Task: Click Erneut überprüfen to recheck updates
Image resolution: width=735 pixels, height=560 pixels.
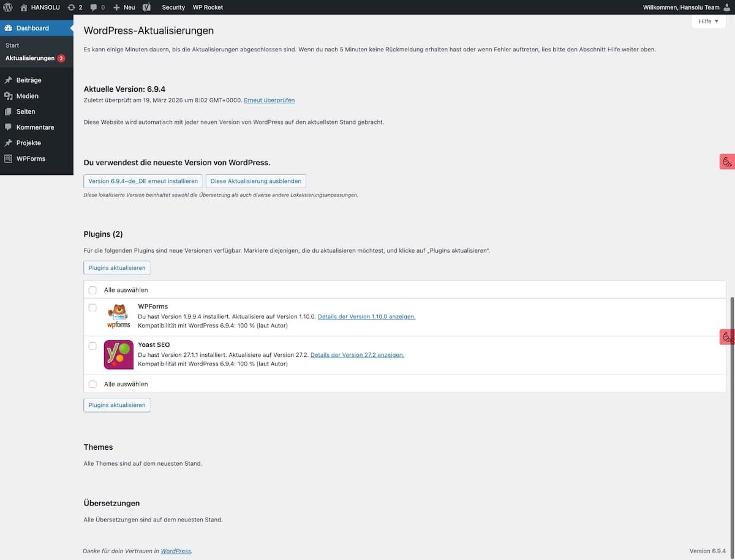Action: (x=269, y=100)
